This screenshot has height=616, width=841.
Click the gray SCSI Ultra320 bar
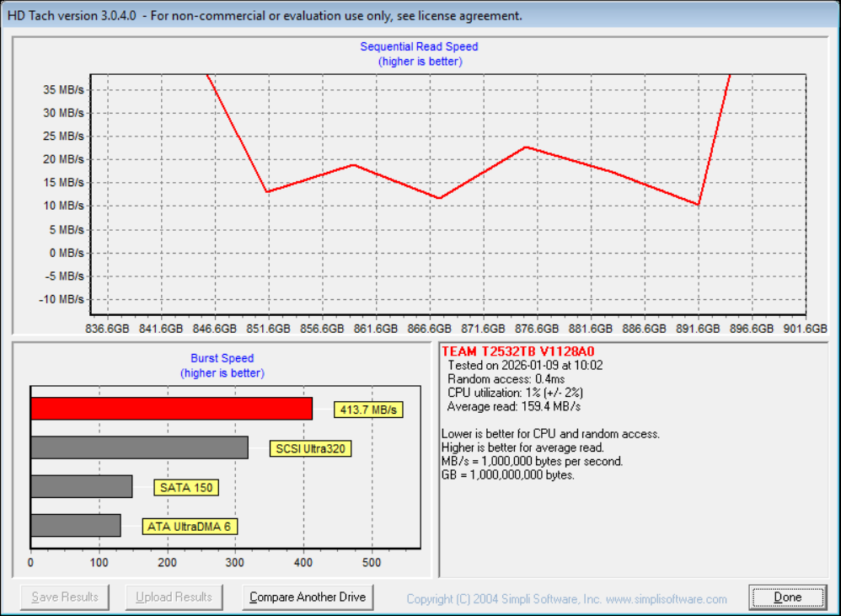tap(139, 447)
